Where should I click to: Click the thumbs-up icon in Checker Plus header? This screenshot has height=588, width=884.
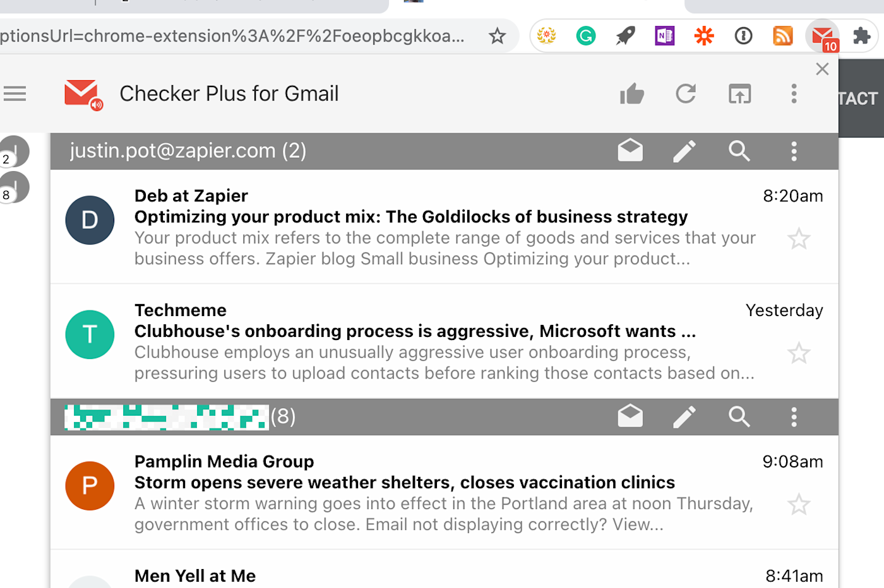[631, 94]
